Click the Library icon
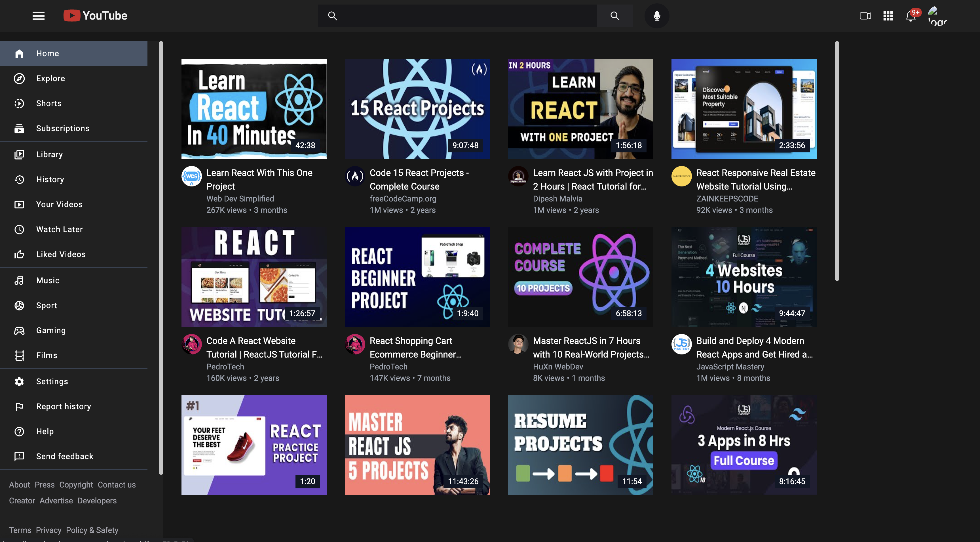Screen dimensions: 980x542 pos(19,155)
